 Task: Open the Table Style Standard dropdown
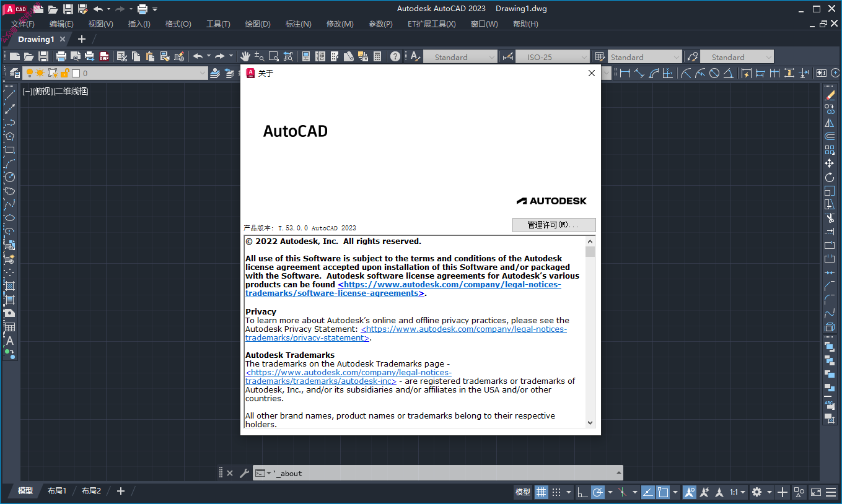click(x=644, y=57)
